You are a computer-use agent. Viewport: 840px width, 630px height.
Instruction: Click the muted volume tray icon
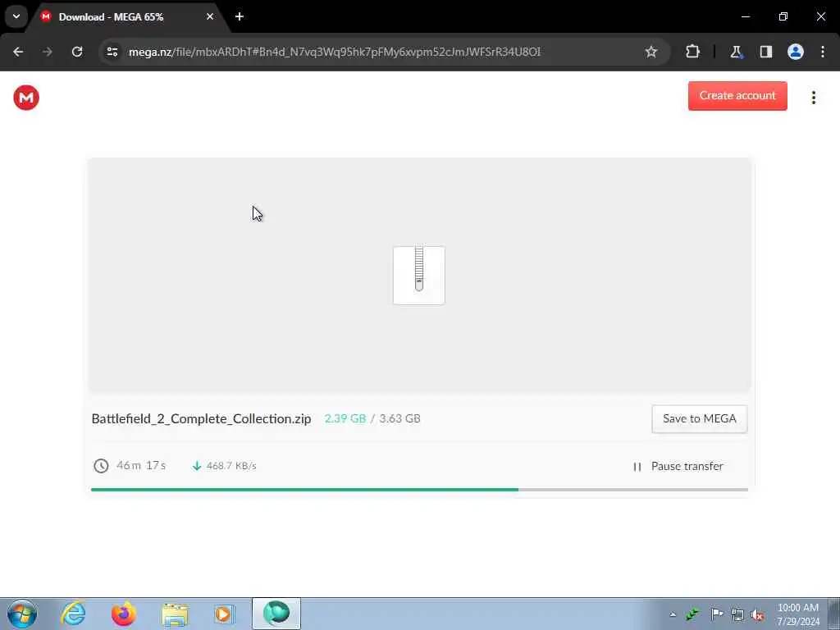[757, 615]
